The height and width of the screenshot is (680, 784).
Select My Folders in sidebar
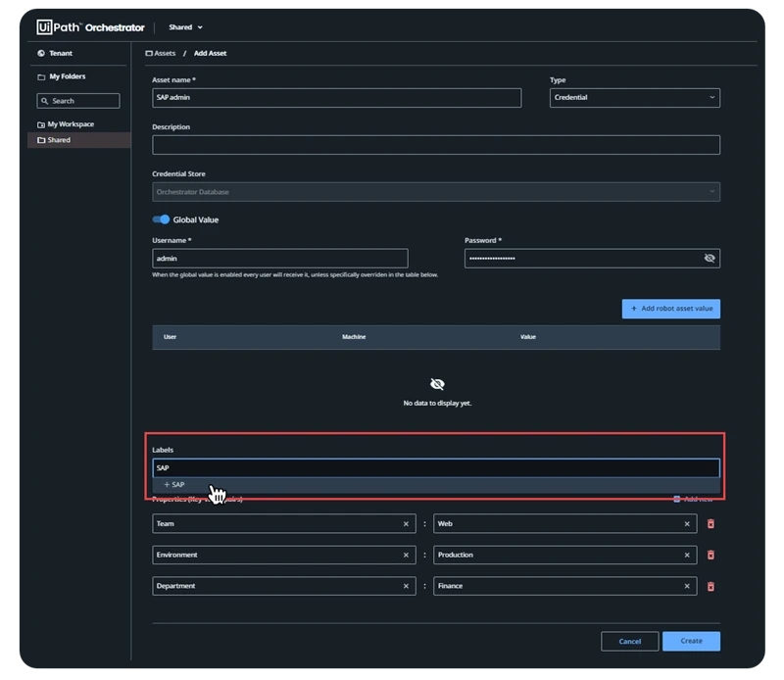click(x=67, y=76)
